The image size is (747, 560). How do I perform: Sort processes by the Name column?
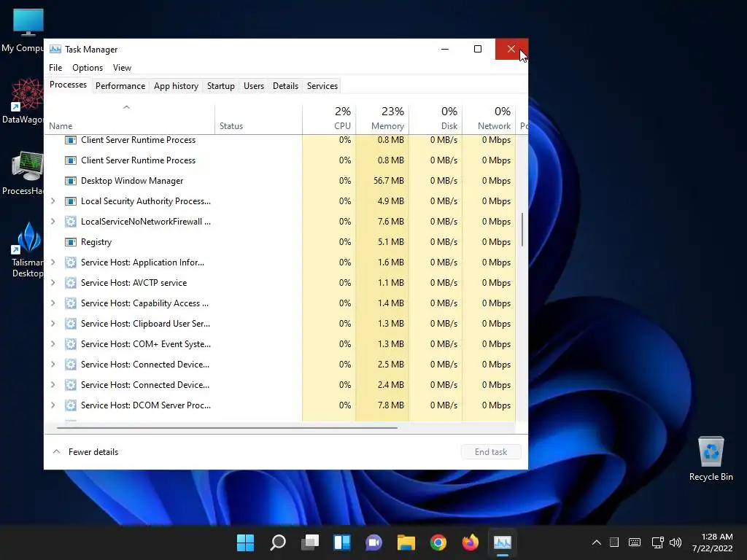(x=130, y=119)
